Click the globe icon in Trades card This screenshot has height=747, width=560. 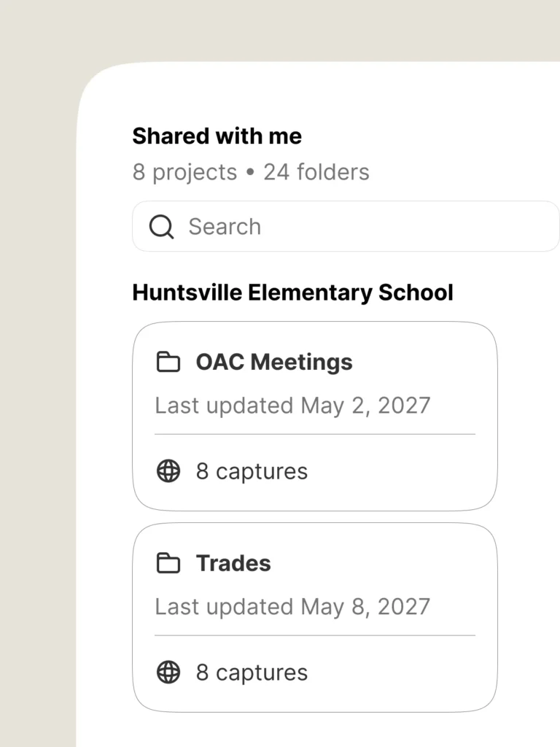pyautogui.click(x=168, y=673)
